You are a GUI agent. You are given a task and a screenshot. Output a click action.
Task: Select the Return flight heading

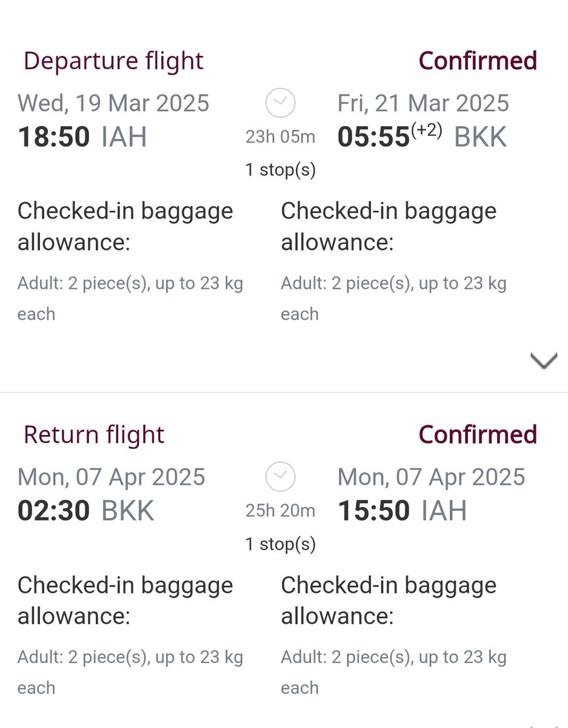[94, 435]
